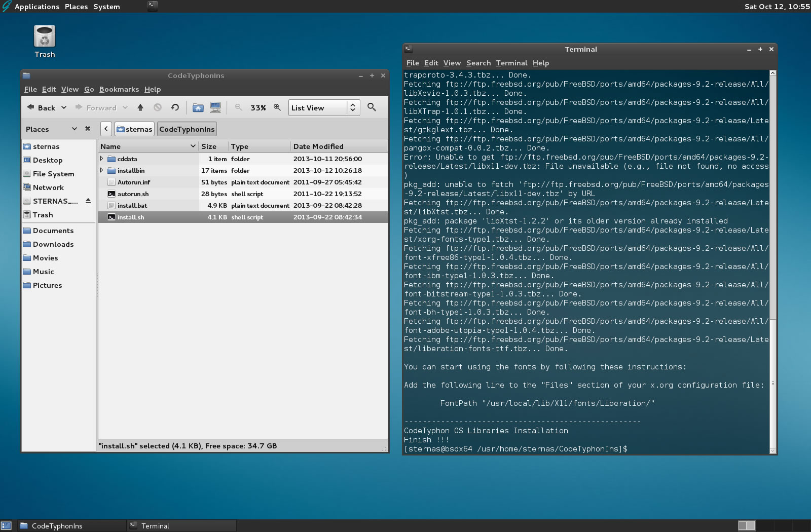Open Downloads bookmark in sidebar
Image resolution: width=811 pixels, height=532 pixels.
pos(59,244)
